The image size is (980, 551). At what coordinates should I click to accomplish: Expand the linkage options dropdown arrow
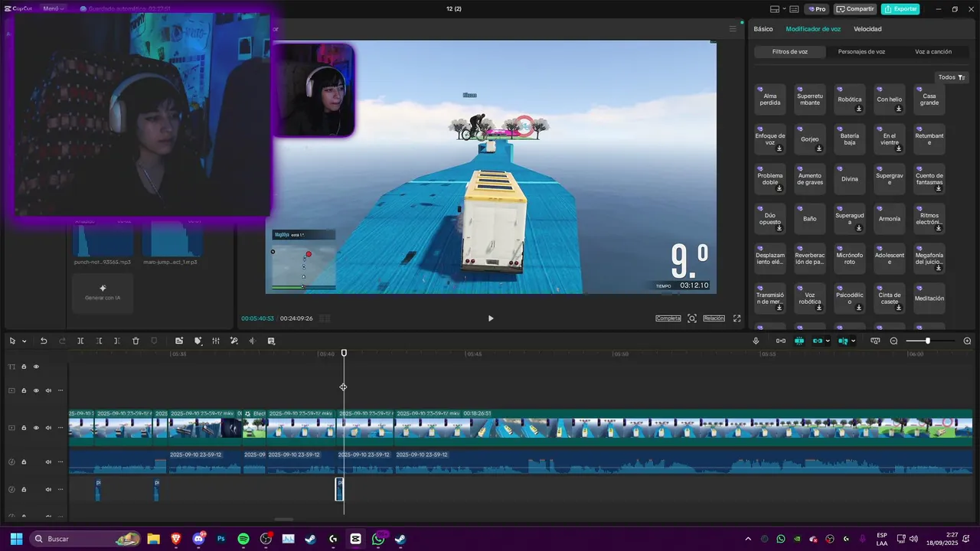coord(828,341)
